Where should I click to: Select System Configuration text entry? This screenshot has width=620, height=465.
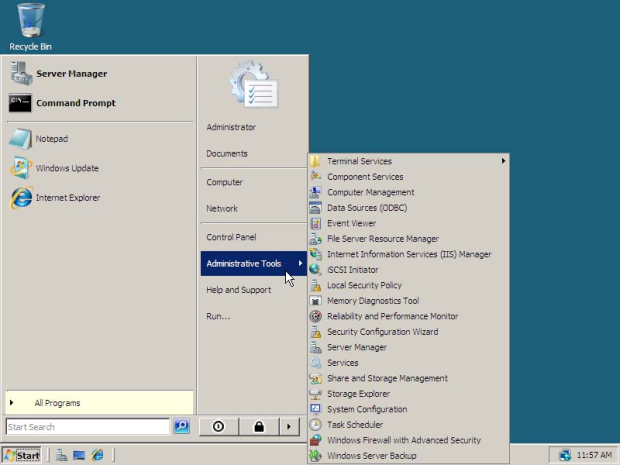tap(367, 409)
